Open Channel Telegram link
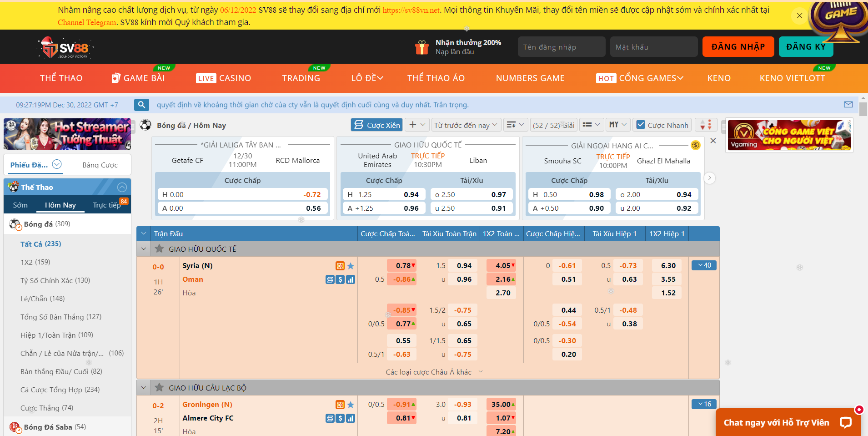Image resolution: width=868 pixels, height=436 pixels. coord(87,22)
